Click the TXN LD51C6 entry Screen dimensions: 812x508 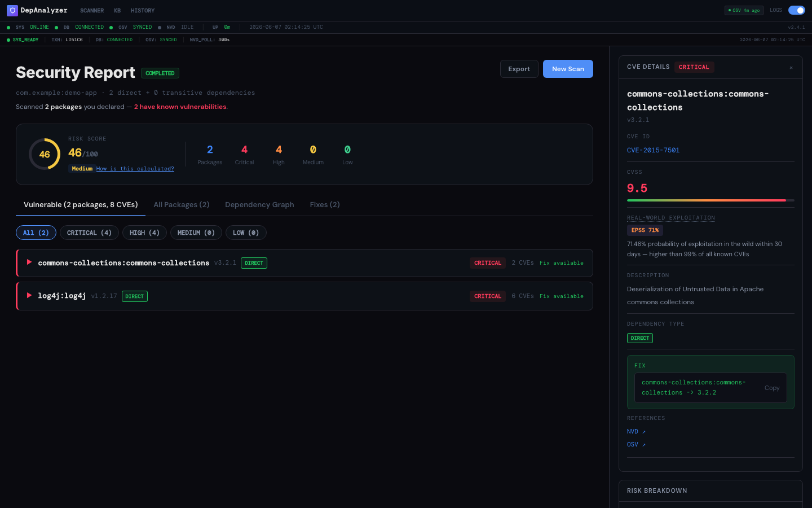(67, 40)
